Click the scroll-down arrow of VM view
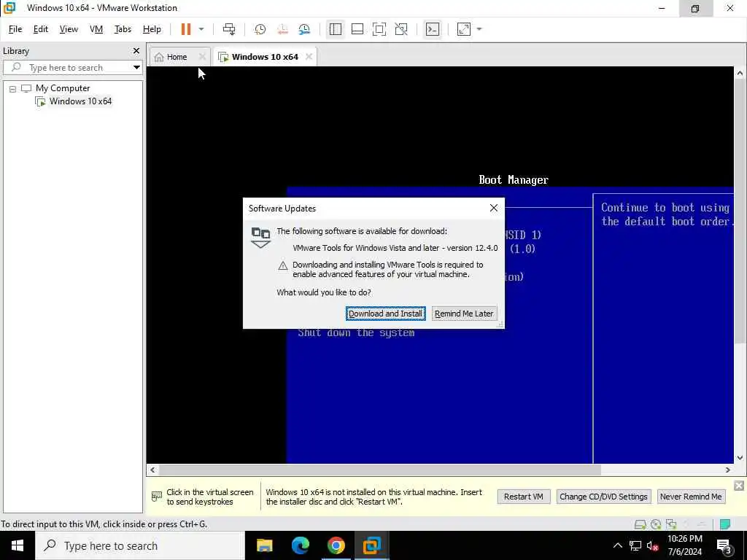 point(740,458)
